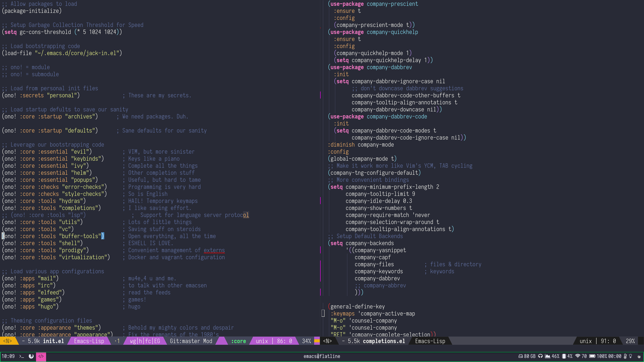The width and height of the screenshot is (644, 362).
Task: Click company-idle-delay 0.3 setting
Action: 379,201
